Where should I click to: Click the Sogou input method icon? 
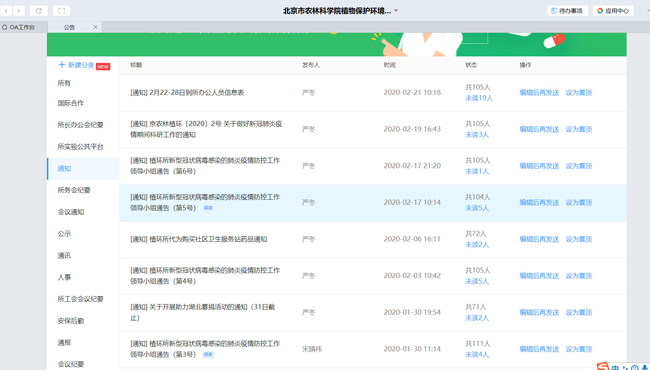[x=603, y=366]
